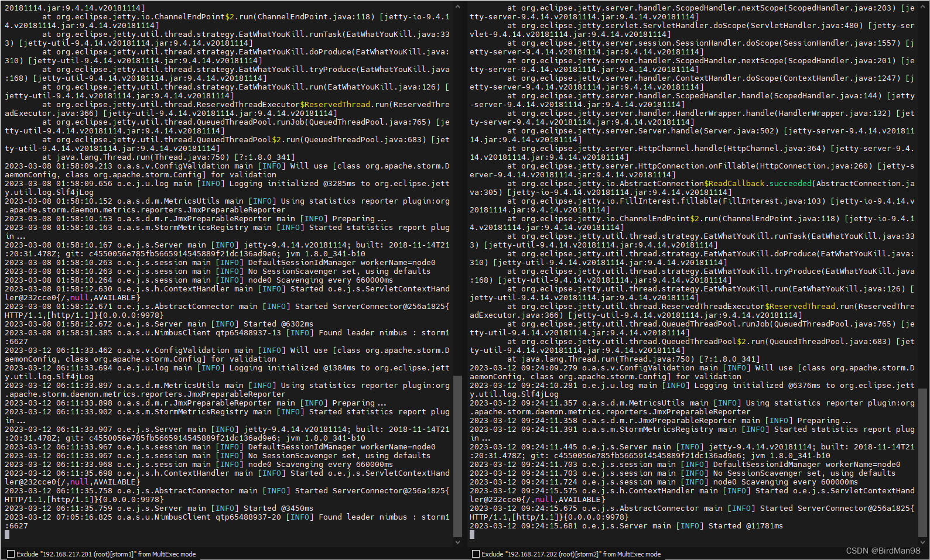930x560 pixels.
Task: Check the Exclude storm2 from MultiExec mode box
Action: coord(476,554)
